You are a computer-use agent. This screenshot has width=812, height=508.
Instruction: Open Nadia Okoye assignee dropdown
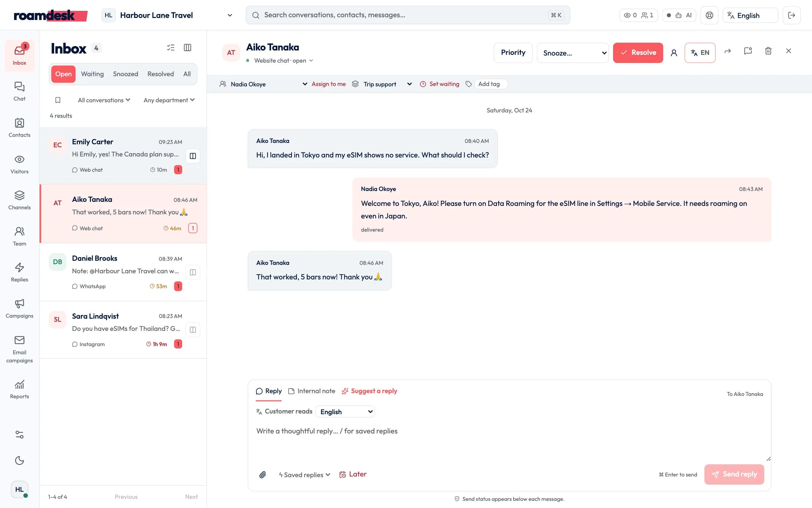269,84
